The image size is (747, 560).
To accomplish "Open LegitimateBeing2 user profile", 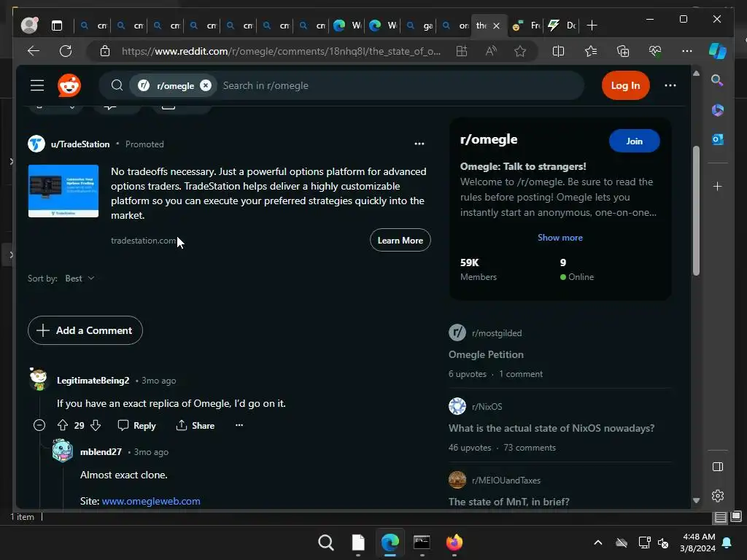I will [x=93, y=381].
